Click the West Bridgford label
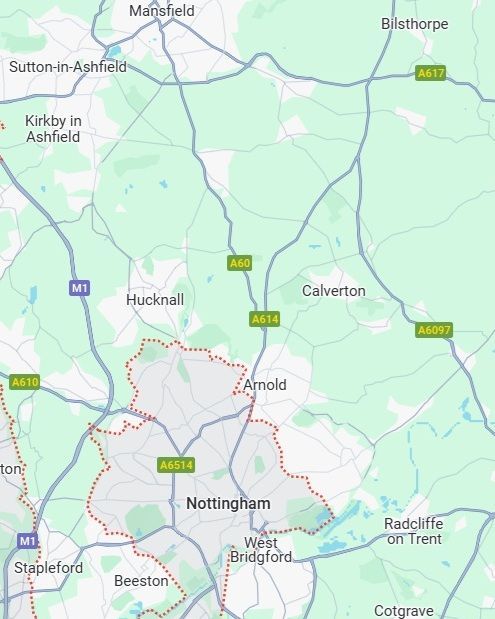Image resolution: width=495 pixels, height=619 pixels. [x=261, y=550]
